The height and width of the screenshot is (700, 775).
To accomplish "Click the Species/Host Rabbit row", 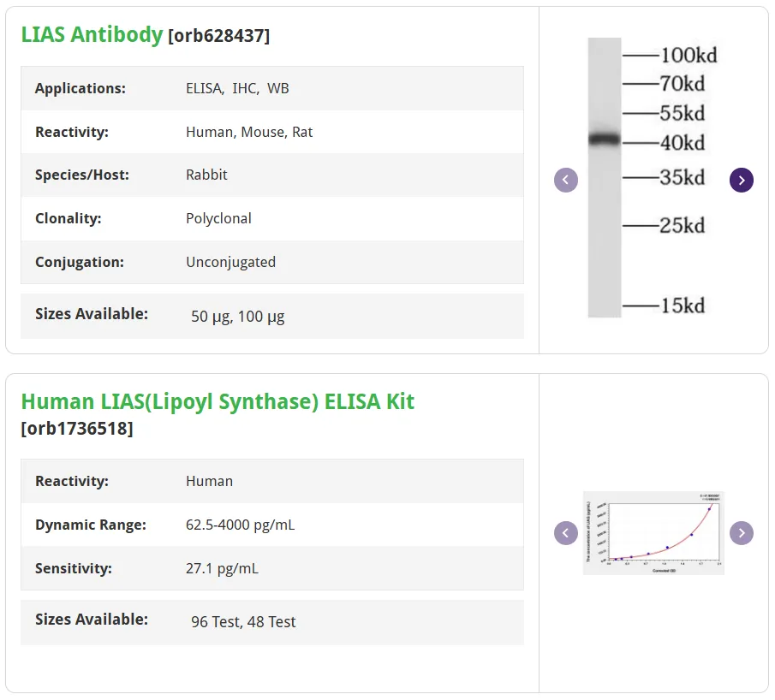I will tap(271, 175).
